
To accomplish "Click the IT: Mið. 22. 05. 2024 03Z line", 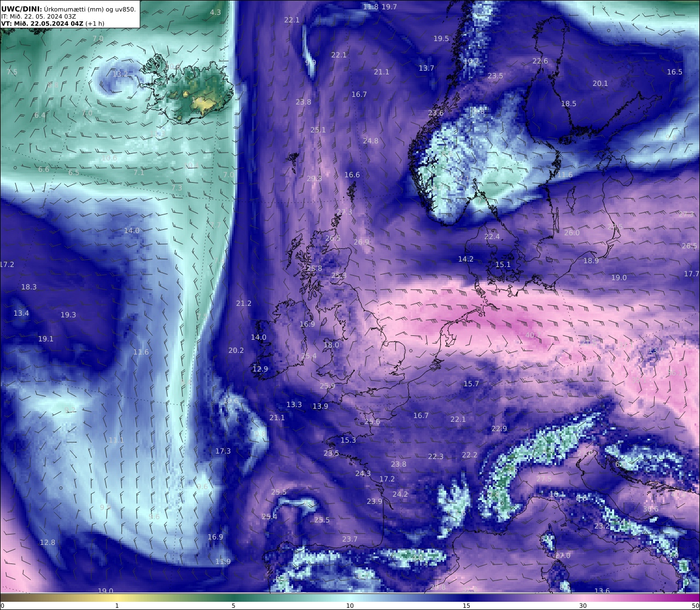I will pos(39,16).
